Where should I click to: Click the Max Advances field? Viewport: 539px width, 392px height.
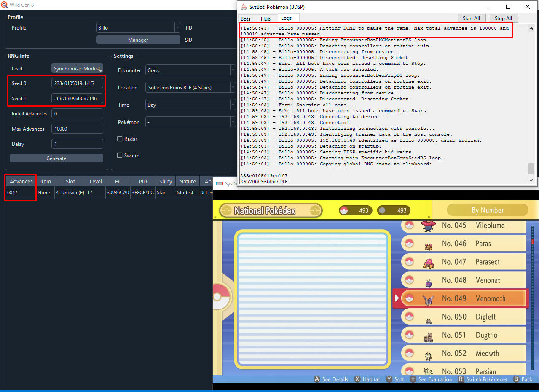pyautogui.click(x=77, y=129)
